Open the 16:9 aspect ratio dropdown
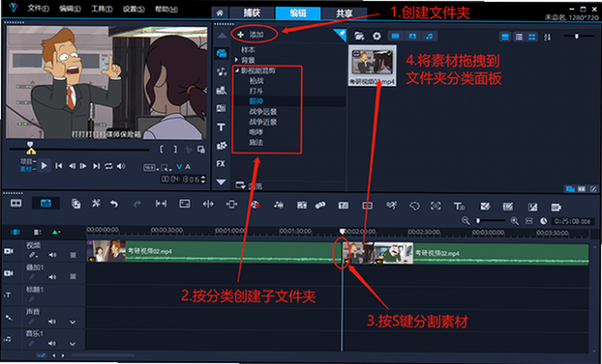 point(149,168)
